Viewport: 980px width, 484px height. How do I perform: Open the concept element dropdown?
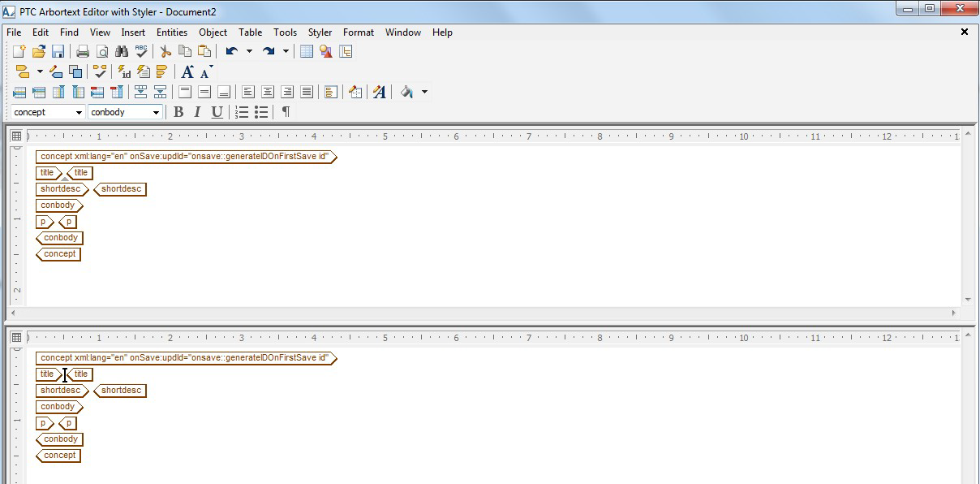click(x=79, y=113)
